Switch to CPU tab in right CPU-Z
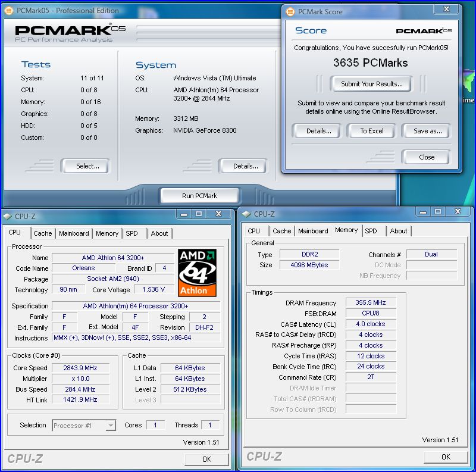 coord(254,231)
